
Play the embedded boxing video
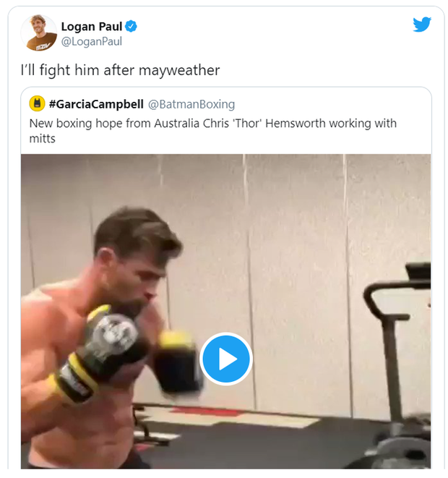point(225,359)
